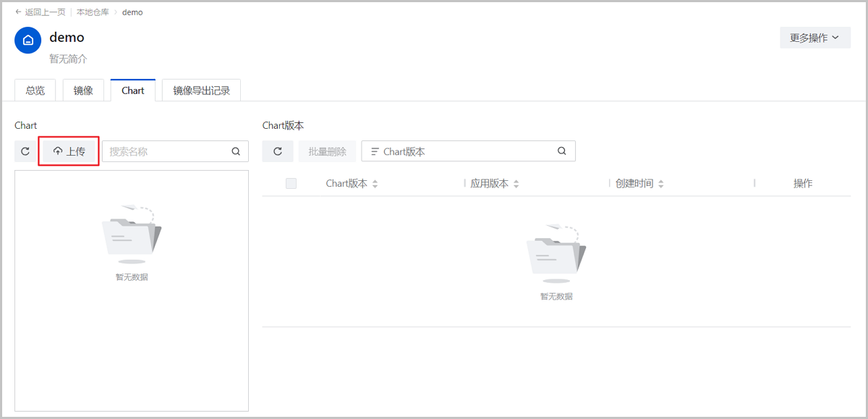Refresh the Chart list
This screenshot has width=868, height=419.
tap(25, 151)
